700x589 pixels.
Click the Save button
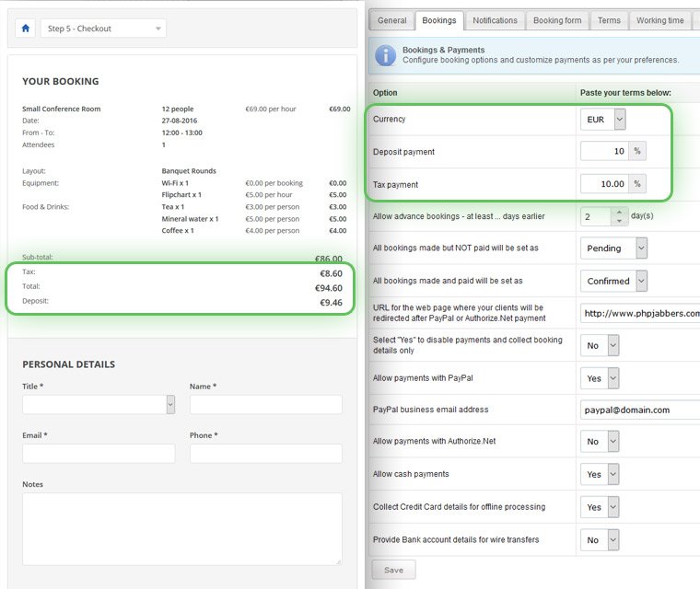tap(393, 570)
